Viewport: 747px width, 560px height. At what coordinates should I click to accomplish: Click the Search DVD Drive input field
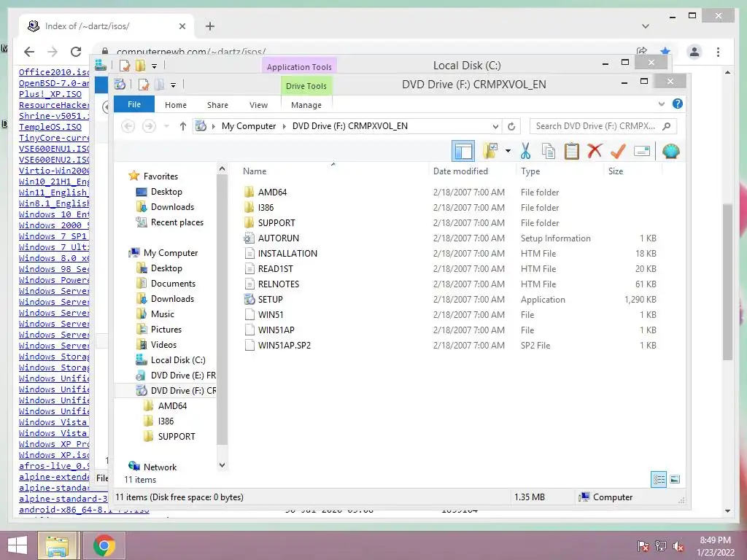point(595,126)
